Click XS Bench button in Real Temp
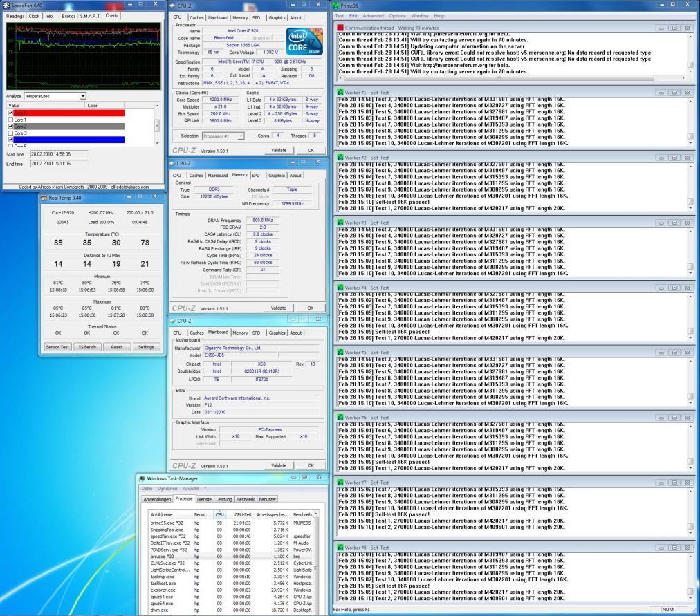Screen dimensions: 700x616 [x=87, y=347]
